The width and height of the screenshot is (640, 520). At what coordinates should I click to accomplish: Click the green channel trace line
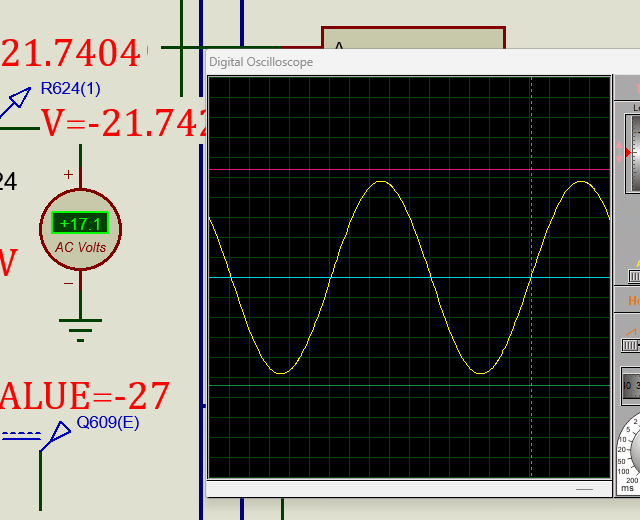(409, 385)
